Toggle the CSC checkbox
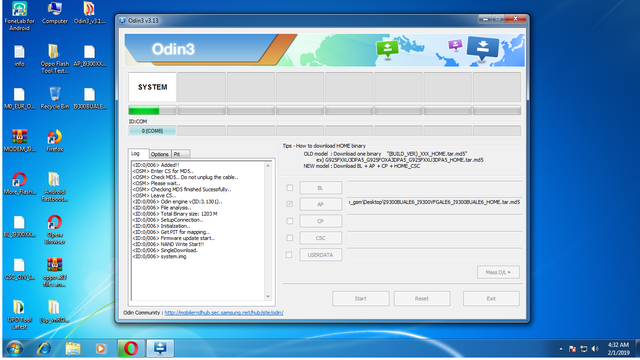 tap(289, 238)
